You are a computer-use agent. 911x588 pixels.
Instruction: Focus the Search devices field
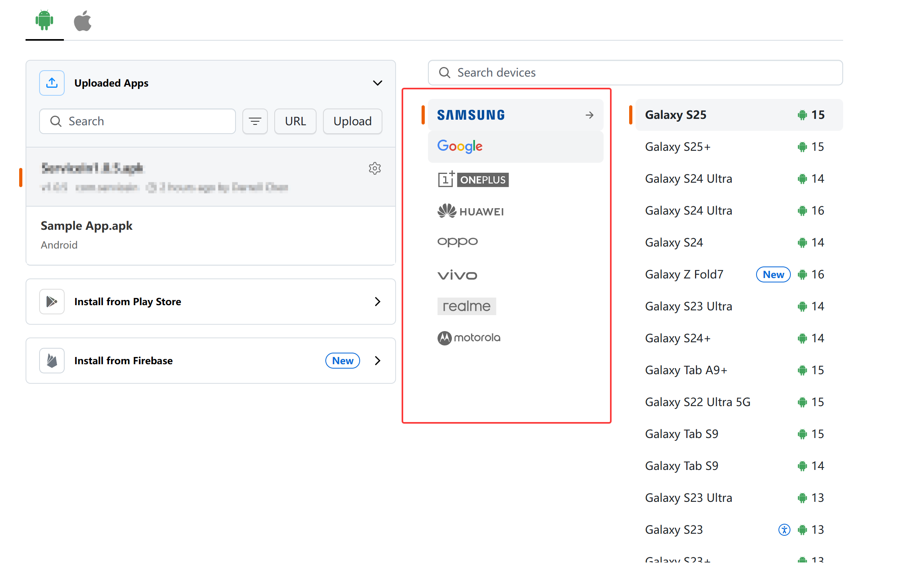click(647, 73)
